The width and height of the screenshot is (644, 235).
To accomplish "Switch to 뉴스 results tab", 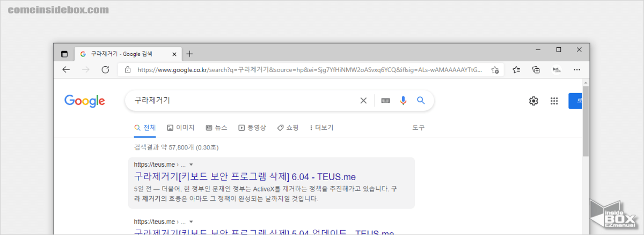I will [x=216, y=128].
